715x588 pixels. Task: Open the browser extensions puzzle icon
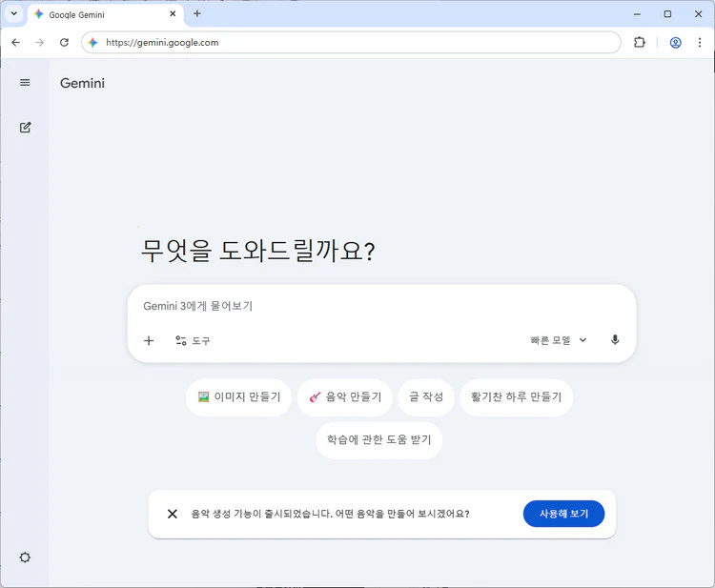pyautogui.click(x=640, y=42)
